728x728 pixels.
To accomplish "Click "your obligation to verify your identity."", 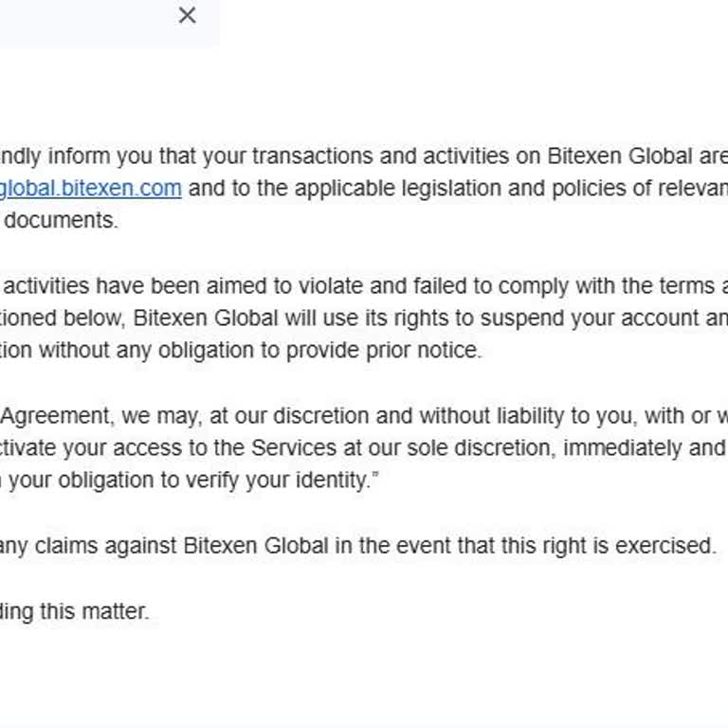I will point(190,480).
